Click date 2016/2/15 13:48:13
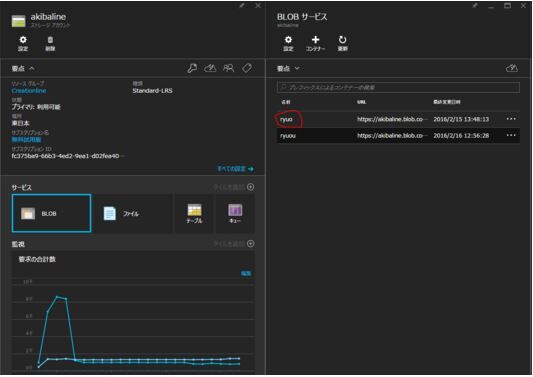Screen dimensions: 533x377 click(x=461, y=119)
